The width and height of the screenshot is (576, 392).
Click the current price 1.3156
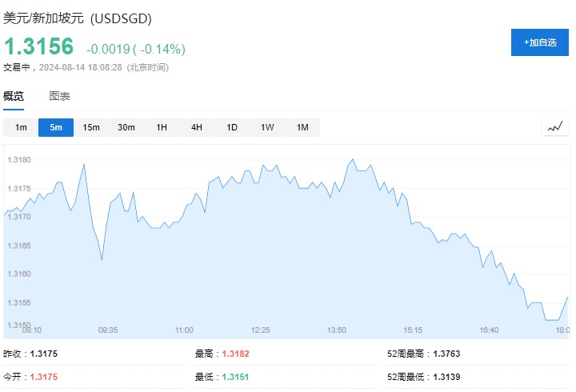point(39,46)
